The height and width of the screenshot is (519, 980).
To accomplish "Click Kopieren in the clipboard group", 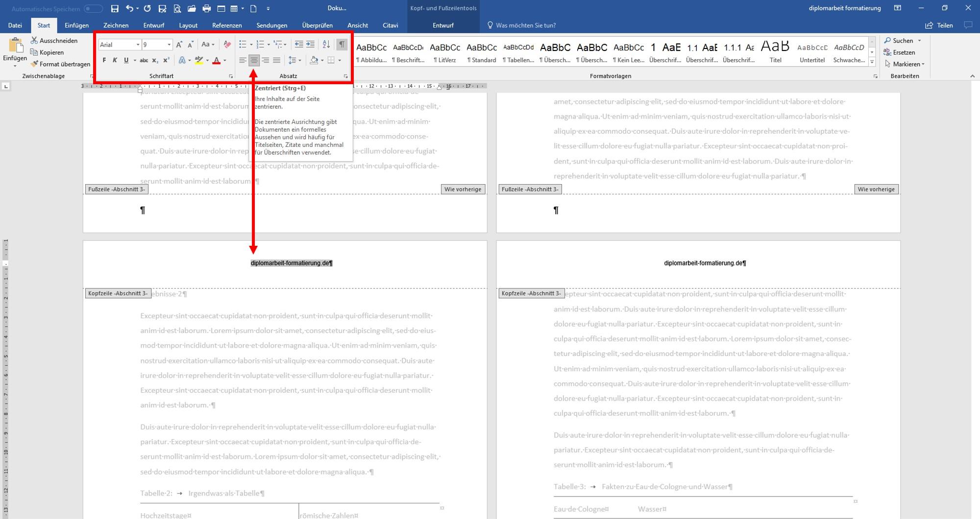I will pyautogui.click(x=47, y=52).
